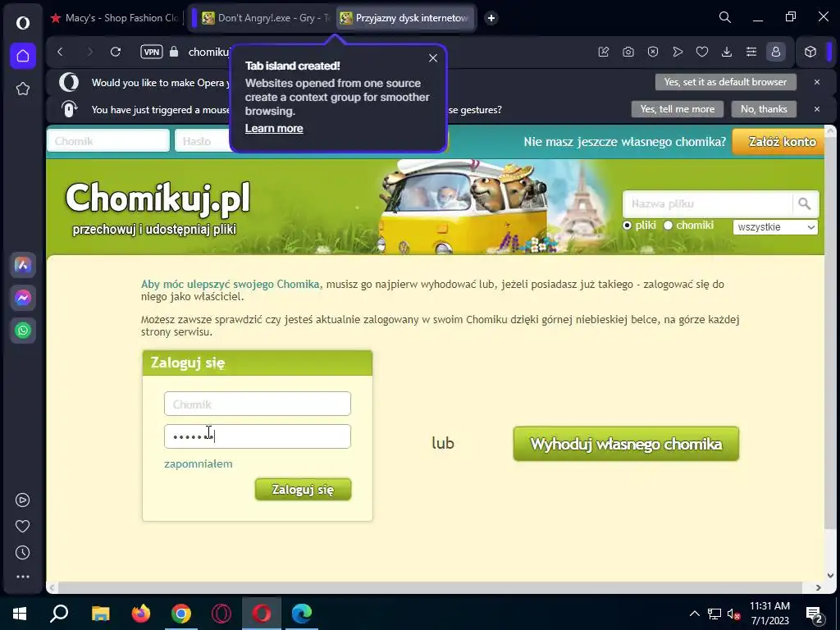Screen dimensions: 840x630
Task: Click the edit/share page icon in toolbar
Action: coord(604,52)
